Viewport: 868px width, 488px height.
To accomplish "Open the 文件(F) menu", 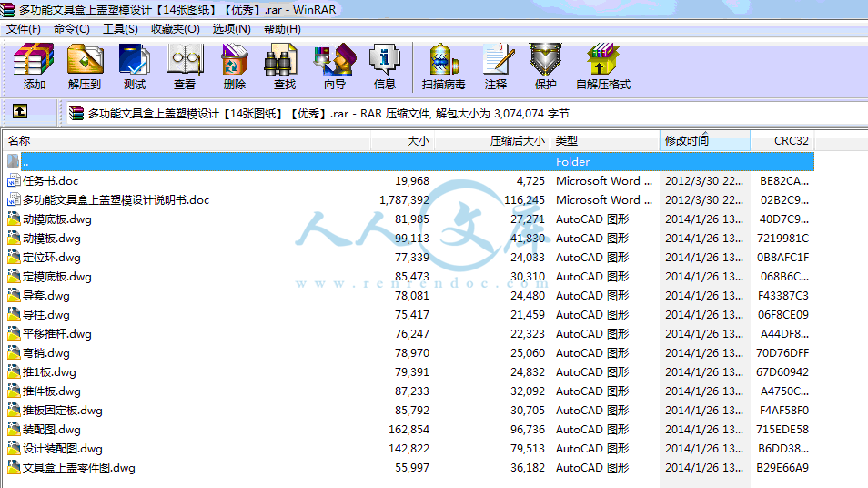I will point(24,29).
